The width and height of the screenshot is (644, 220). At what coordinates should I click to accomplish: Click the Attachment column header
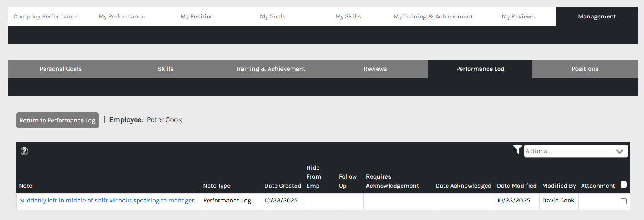pos(598,186)
